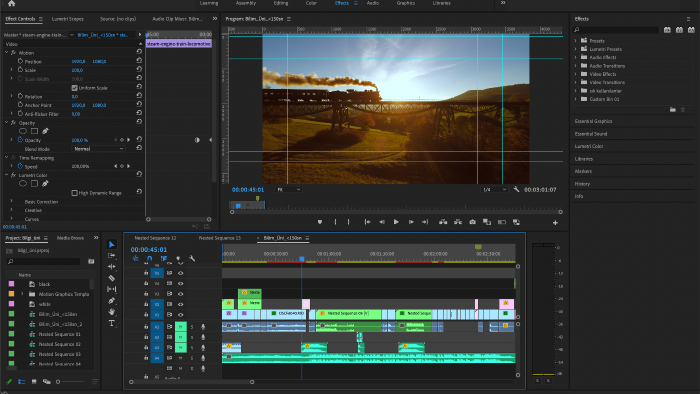
Task: Switch to the Color workspace
Action: click(311, 3)
